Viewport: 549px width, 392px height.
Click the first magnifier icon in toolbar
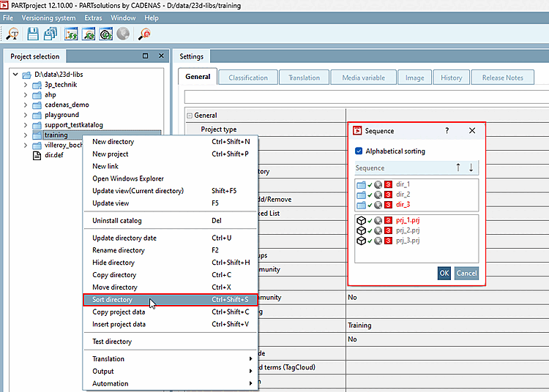(12, 33)
